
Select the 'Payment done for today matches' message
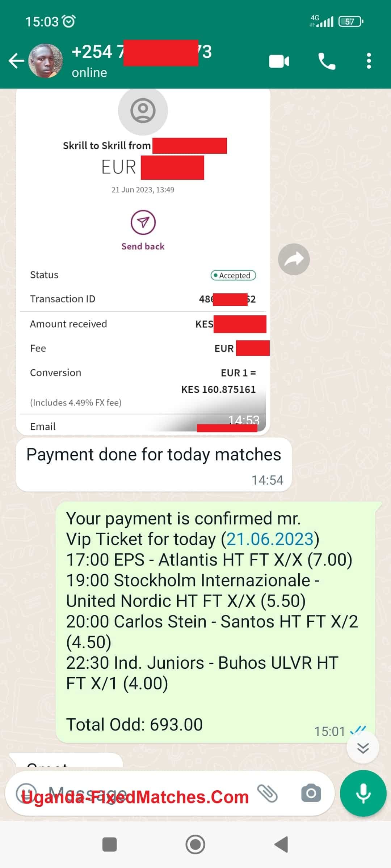click(x=154, y=464)
